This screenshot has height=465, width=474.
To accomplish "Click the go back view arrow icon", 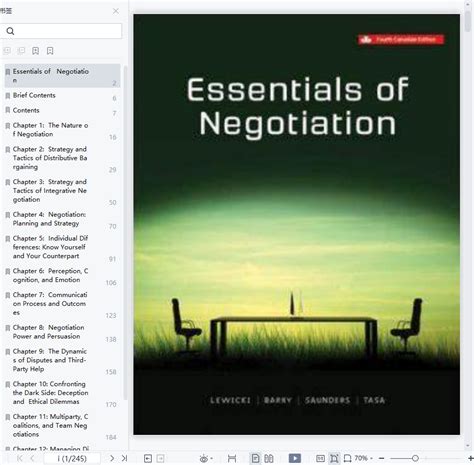I will point(148,459).
